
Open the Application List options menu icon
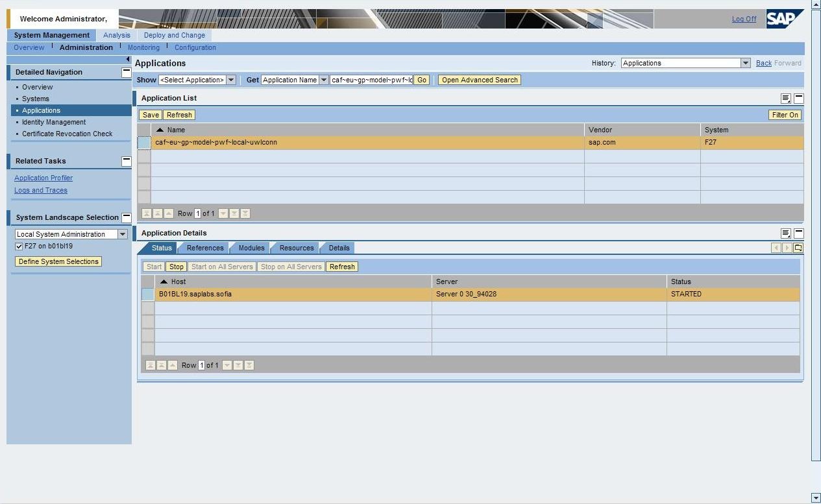pos(786,99)
